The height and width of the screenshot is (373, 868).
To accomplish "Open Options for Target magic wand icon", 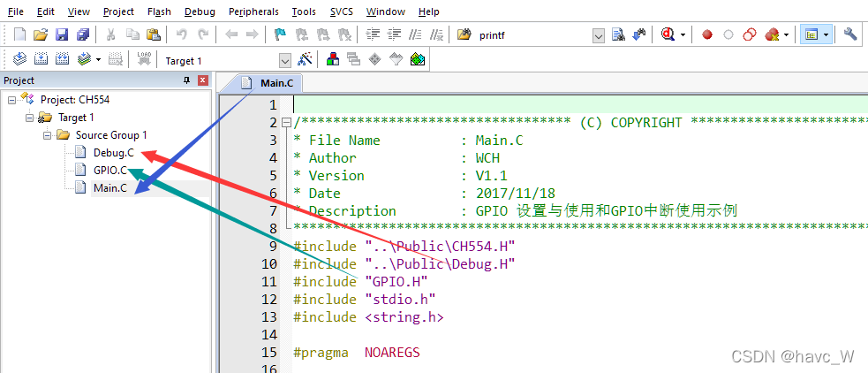I will pyautogui.click(x=305, y=58).
